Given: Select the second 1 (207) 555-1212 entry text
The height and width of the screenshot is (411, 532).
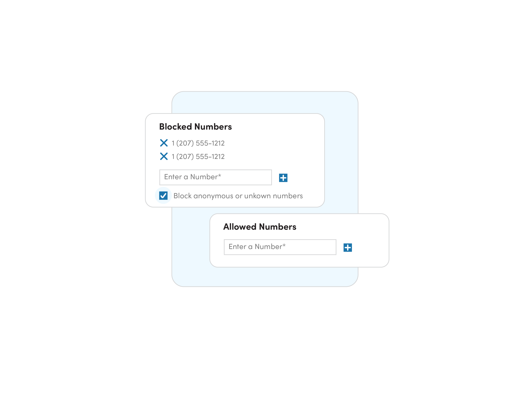Looking at the screenshot, I should coord(198,157).
